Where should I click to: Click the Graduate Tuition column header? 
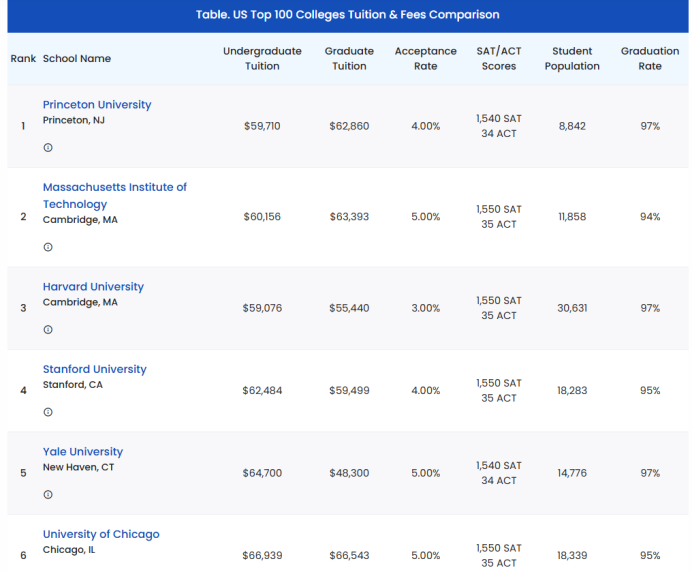(x=349, y=58)
